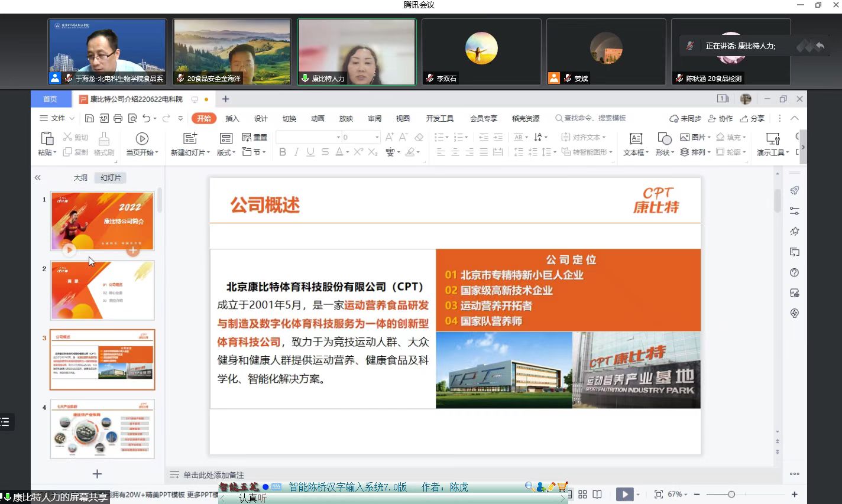Click the zoom slider handle

coord(731,495)
